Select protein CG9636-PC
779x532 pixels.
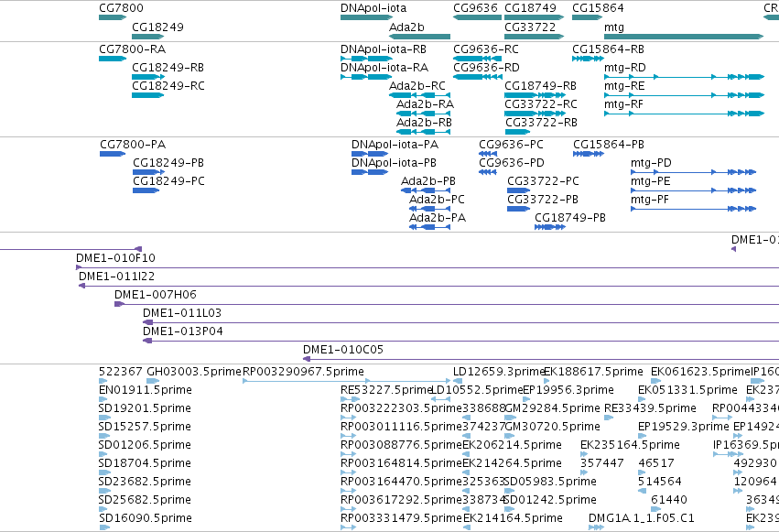point(487,154)
